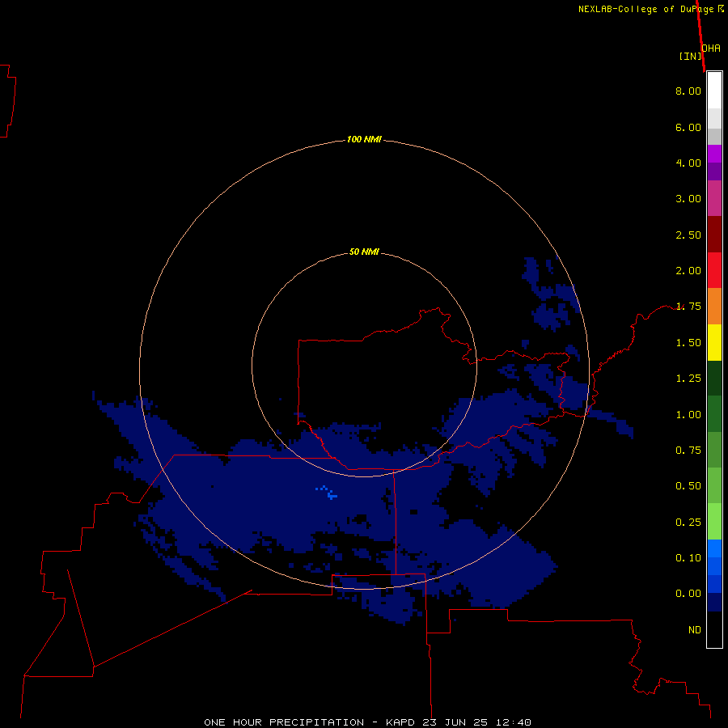Click the 0.10 legend value
Screen dimensions: 728x728
click(x=688, y=558)
